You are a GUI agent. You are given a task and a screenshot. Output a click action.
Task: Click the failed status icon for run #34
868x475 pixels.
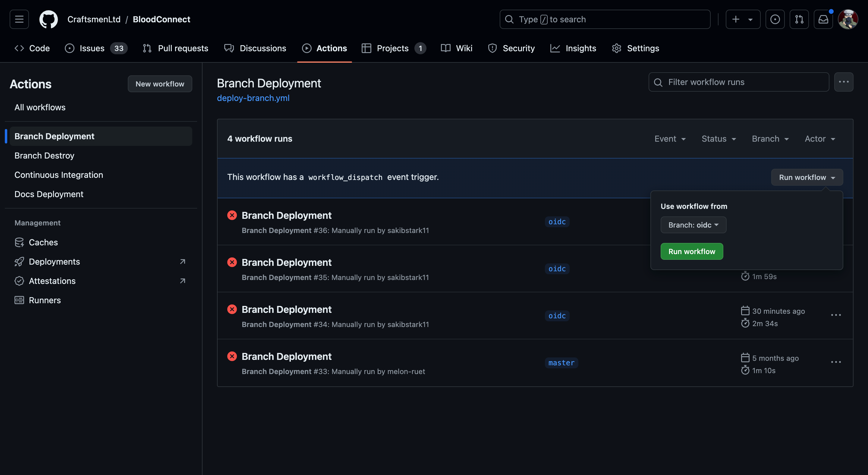[232, 309]
